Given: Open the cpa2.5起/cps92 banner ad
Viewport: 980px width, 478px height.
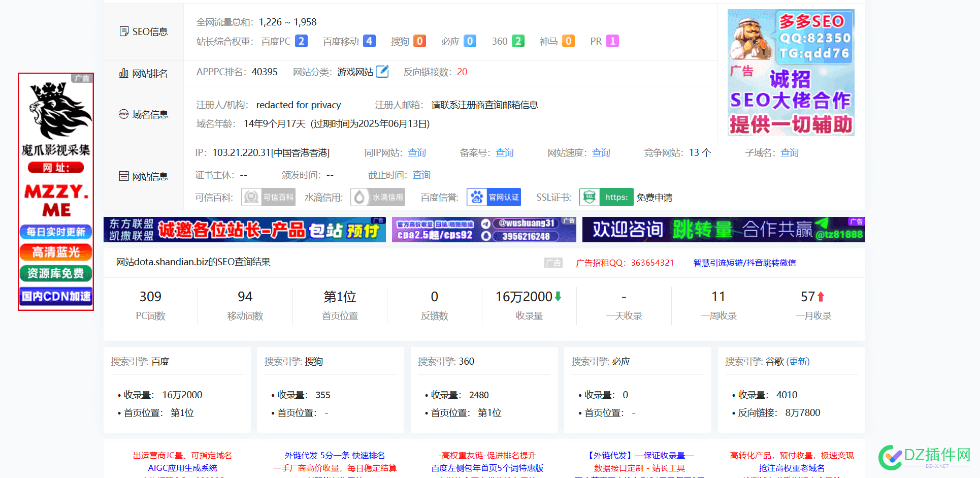Looking at the screenshot, I should pyautogui.click(x=484, y=230).
